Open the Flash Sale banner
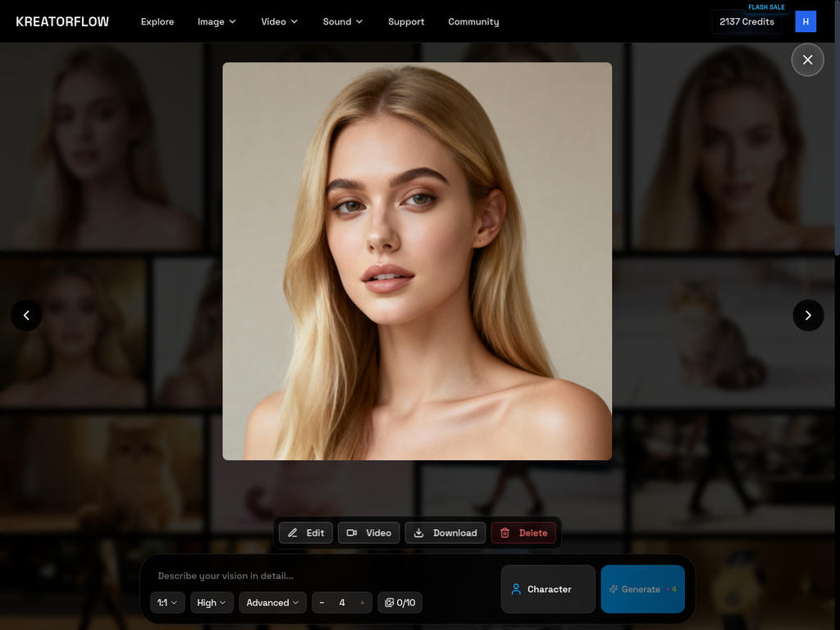Viewport: 840px width, 630px height. click(x=765, y=7)
